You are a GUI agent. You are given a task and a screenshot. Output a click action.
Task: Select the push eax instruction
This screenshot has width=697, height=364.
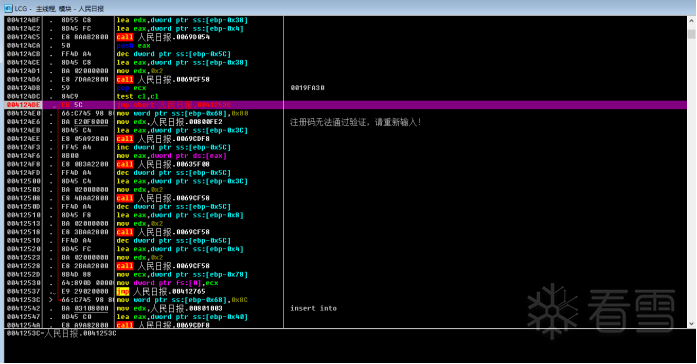[133, 45]
